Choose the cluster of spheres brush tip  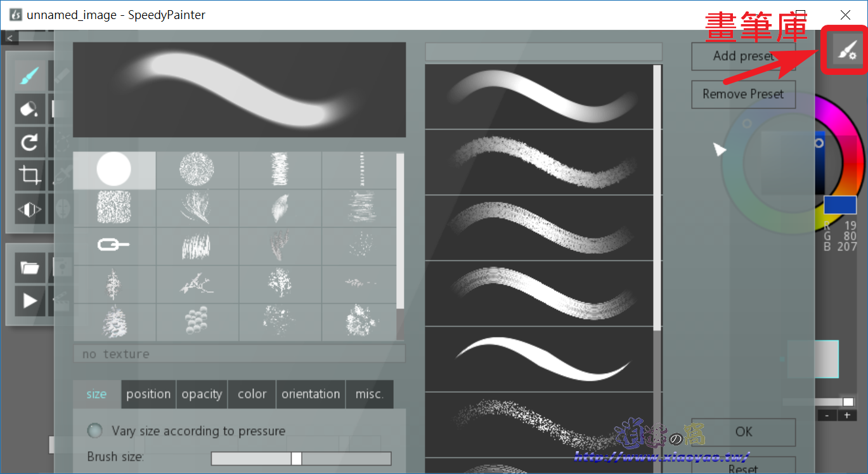click(x=197, y=322)
